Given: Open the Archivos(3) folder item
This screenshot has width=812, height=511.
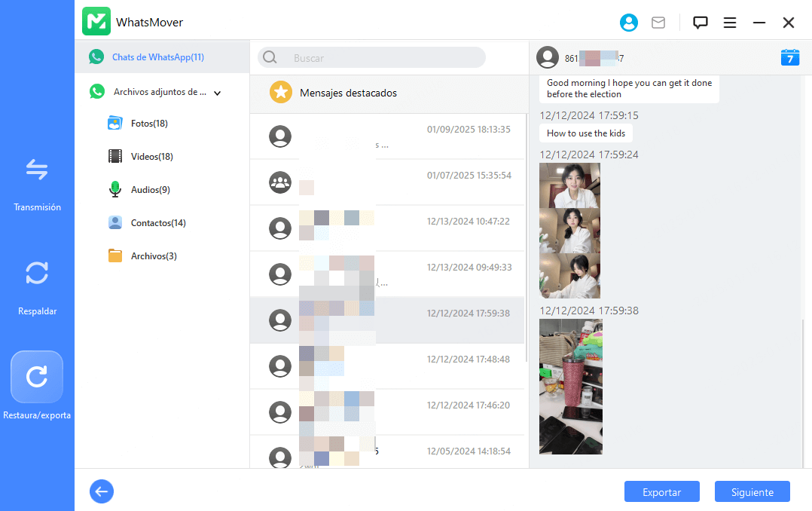Looking at the screenshot, I should tap(153, 256).
